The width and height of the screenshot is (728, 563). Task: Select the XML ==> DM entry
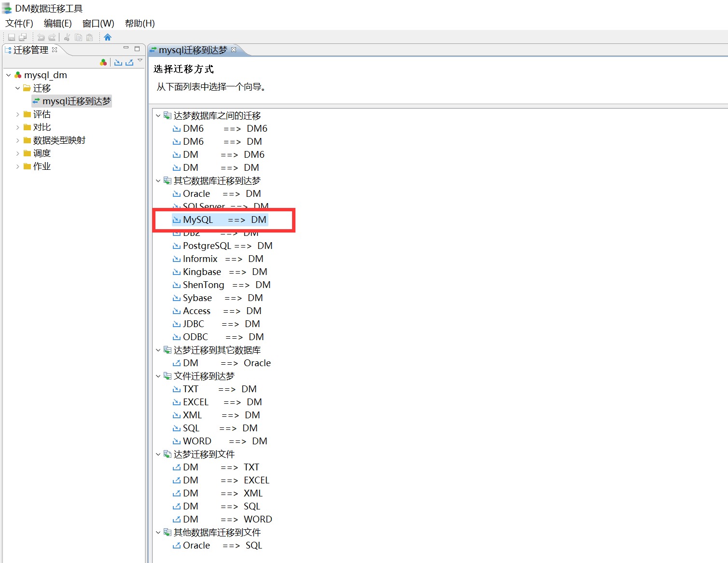tap(221, 415)
